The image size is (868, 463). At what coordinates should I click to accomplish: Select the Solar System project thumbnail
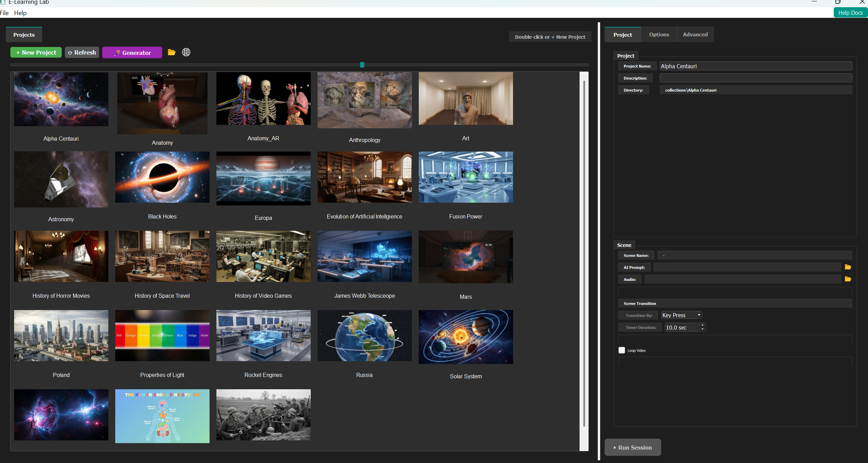point(465,337)
